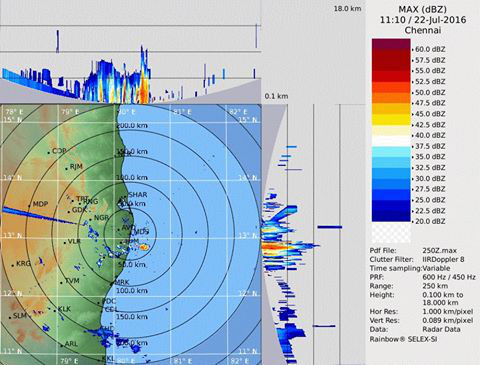
Task: Click the KRG station point
Action: pyautogui.click(x=13, y=265)
